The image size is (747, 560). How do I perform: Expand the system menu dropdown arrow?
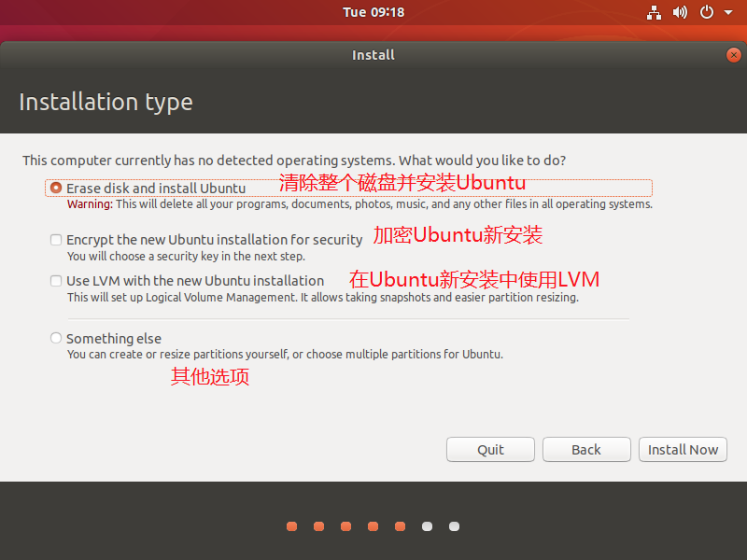[x=728, y=12]
